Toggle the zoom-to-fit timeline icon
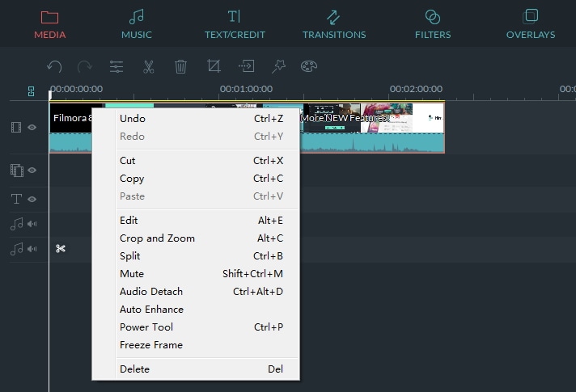The height and width of the screenshot is (392, 576). [31, 91]
